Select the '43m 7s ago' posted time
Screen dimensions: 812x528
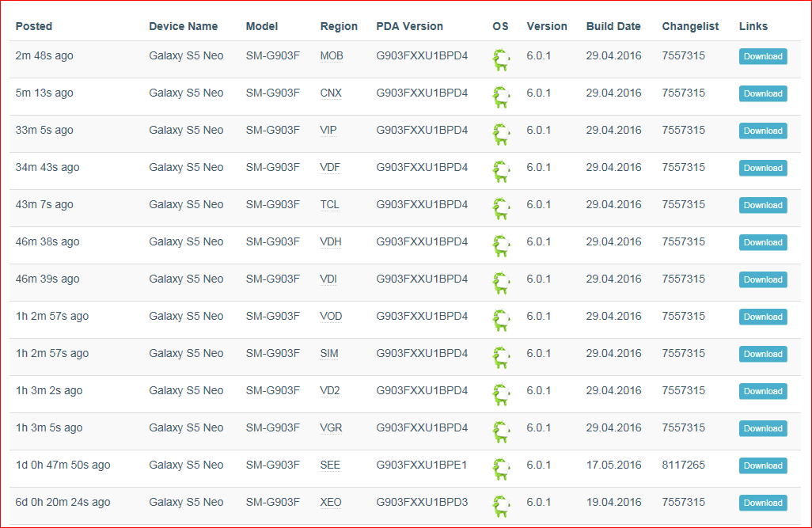44,205
